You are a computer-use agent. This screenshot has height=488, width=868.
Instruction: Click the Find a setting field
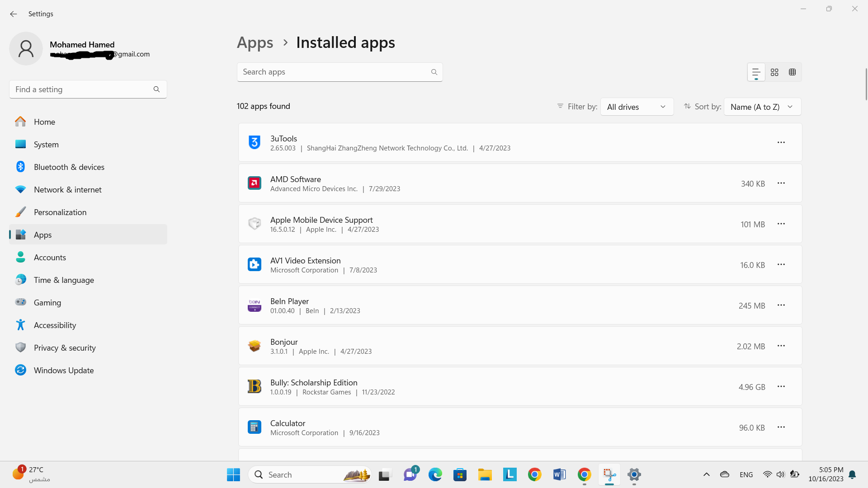[x=81, y=89]
